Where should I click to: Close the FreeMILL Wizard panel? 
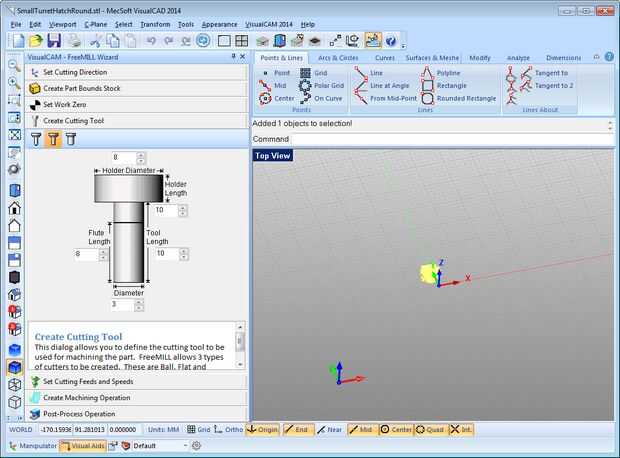242,57
